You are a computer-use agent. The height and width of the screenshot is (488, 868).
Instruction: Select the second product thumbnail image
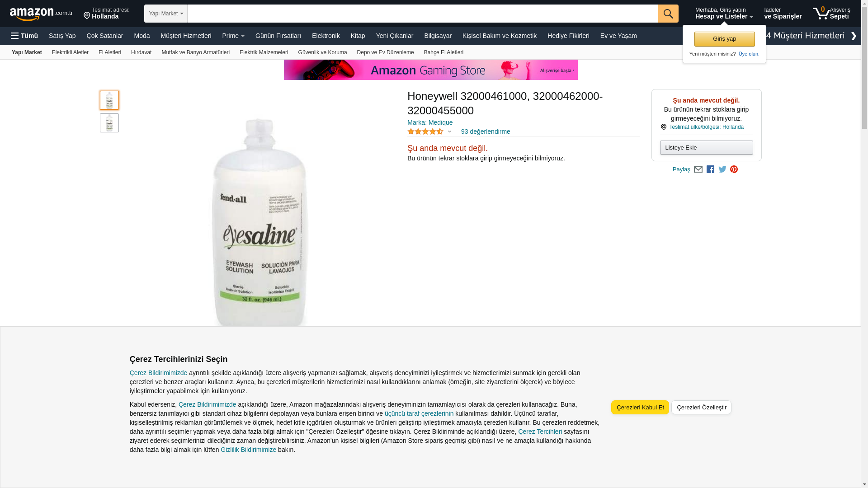109,123
